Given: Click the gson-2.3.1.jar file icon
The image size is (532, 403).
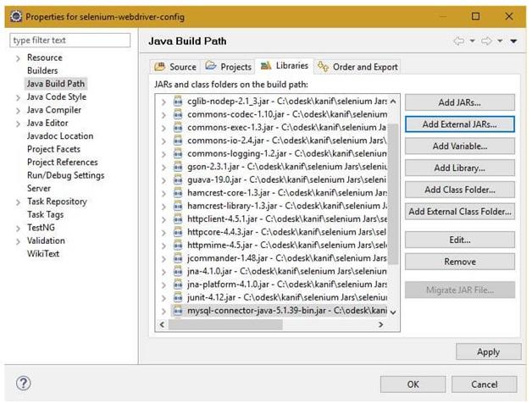Looking at the screenshot, I should [178, 167].
